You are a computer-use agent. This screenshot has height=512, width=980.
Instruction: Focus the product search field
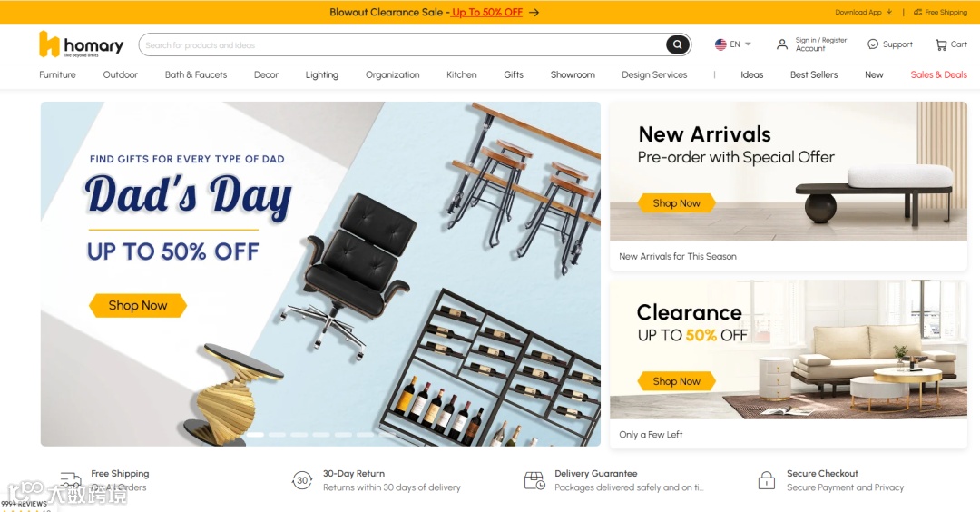point(403,45)
